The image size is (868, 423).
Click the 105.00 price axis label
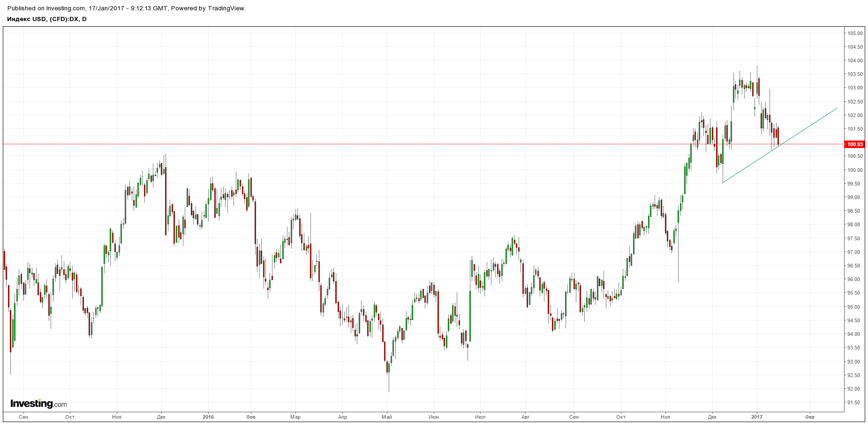click(855, 33)
